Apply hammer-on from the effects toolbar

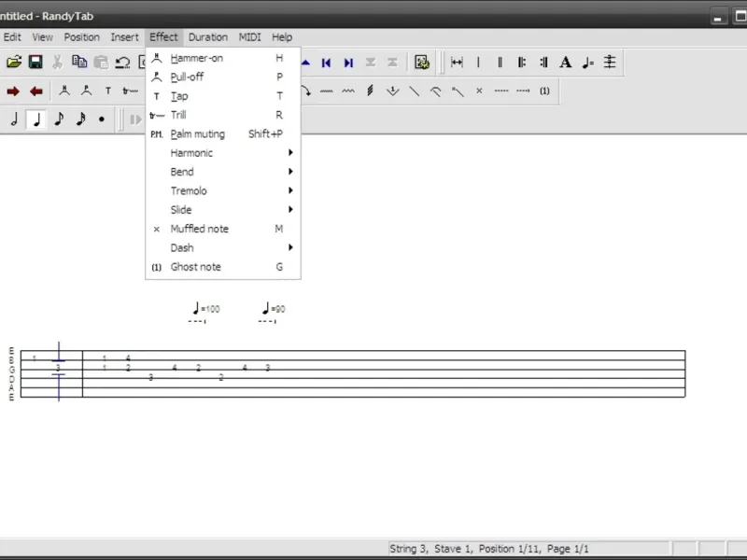pos(64,91)
